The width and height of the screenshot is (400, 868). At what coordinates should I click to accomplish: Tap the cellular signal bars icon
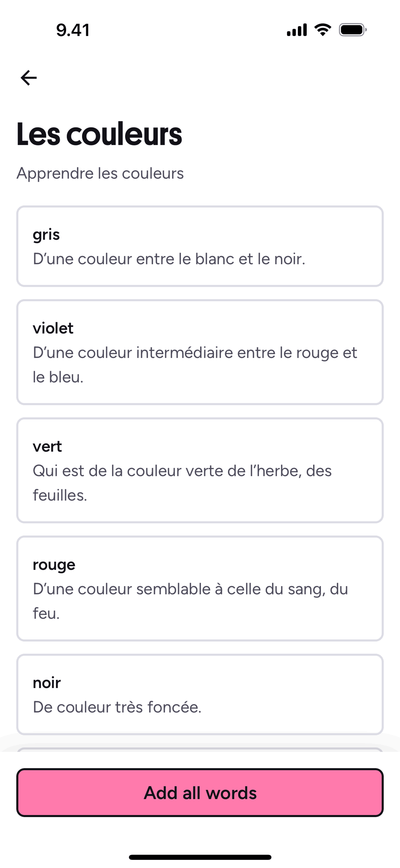297,30
